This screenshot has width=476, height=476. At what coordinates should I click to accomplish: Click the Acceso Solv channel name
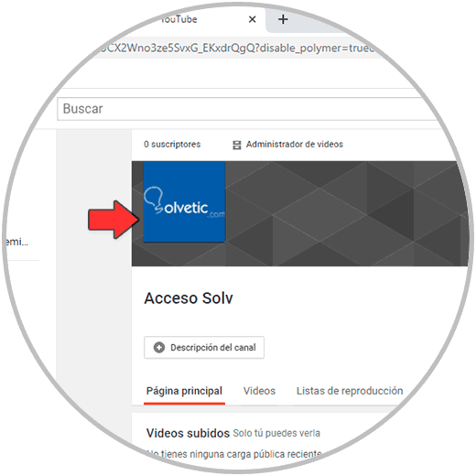point(189,298)
